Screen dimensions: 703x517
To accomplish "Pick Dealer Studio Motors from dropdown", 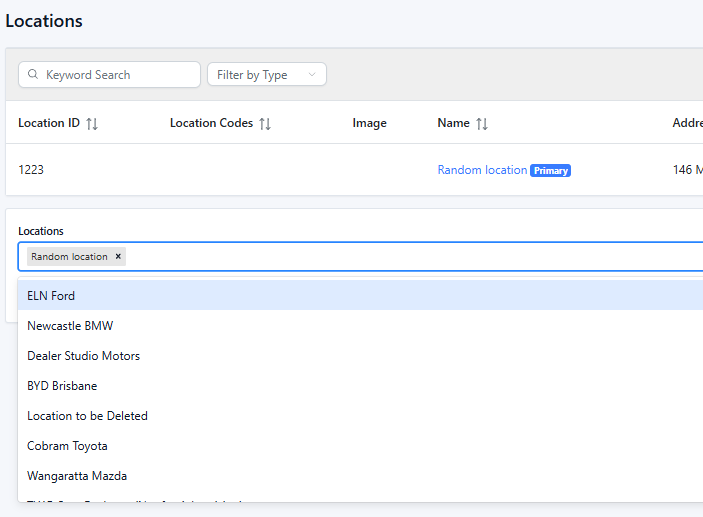I will click(83, 356).
